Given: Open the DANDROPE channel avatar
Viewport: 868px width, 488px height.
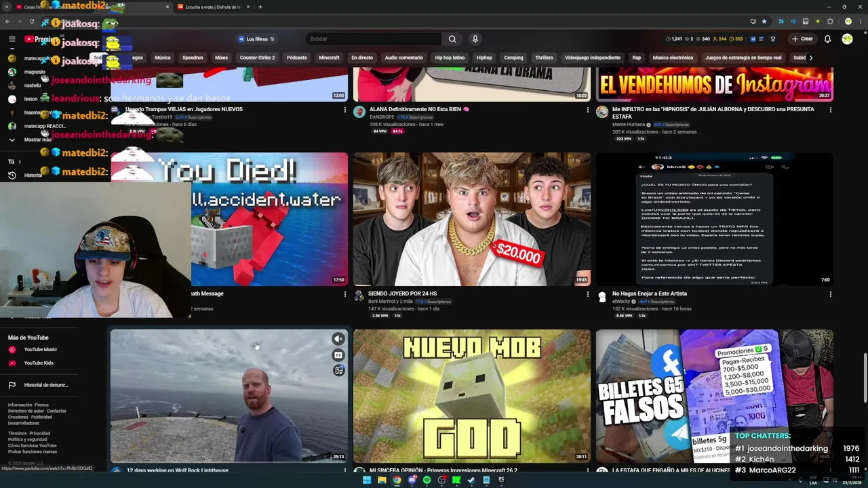Looking at the screenshot, I should [x=359, y=113].
